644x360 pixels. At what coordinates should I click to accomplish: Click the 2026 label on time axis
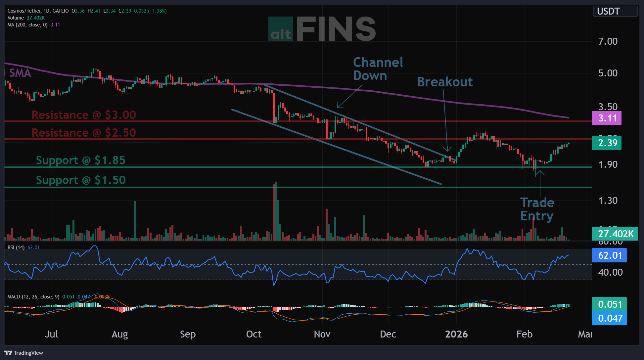coord(456,334)
